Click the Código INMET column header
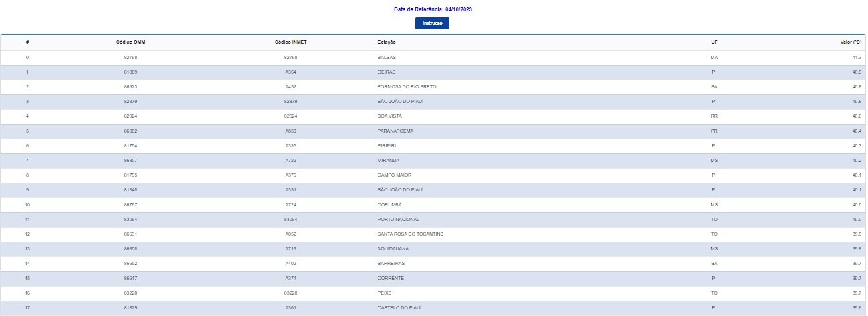 click(290, 42)
